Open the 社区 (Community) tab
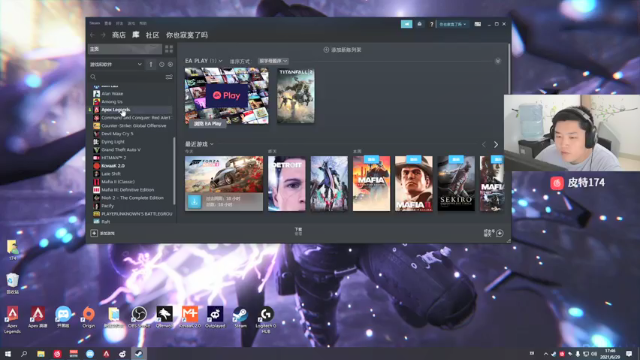 152,35
